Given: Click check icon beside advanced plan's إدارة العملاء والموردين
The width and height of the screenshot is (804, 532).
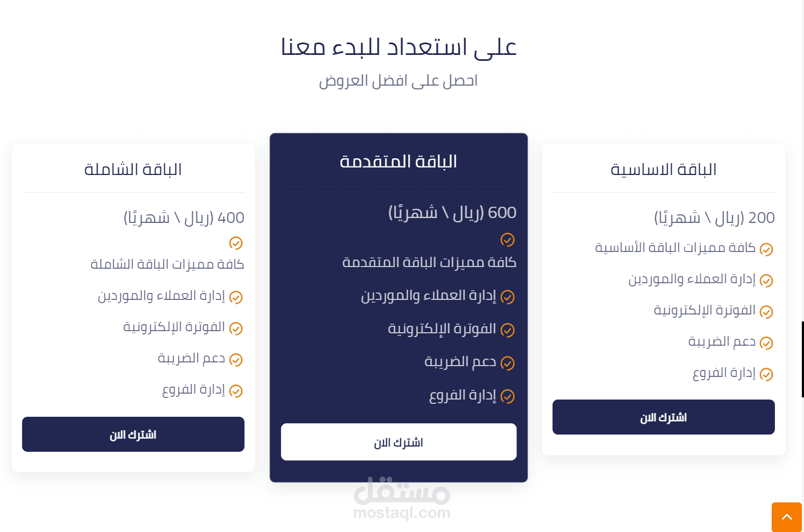Looking at the screenshot, I should coord(507,297).
